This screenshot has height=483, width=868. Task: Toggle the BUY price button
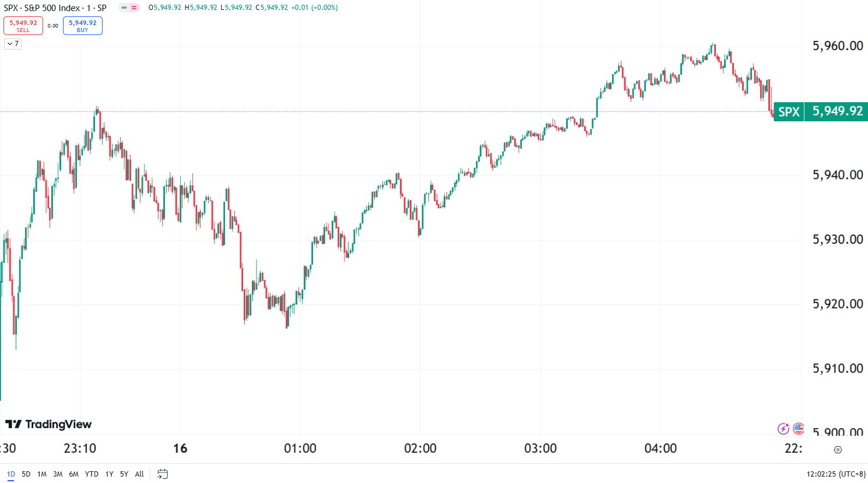pyautogui.click(x=82, y=26)
